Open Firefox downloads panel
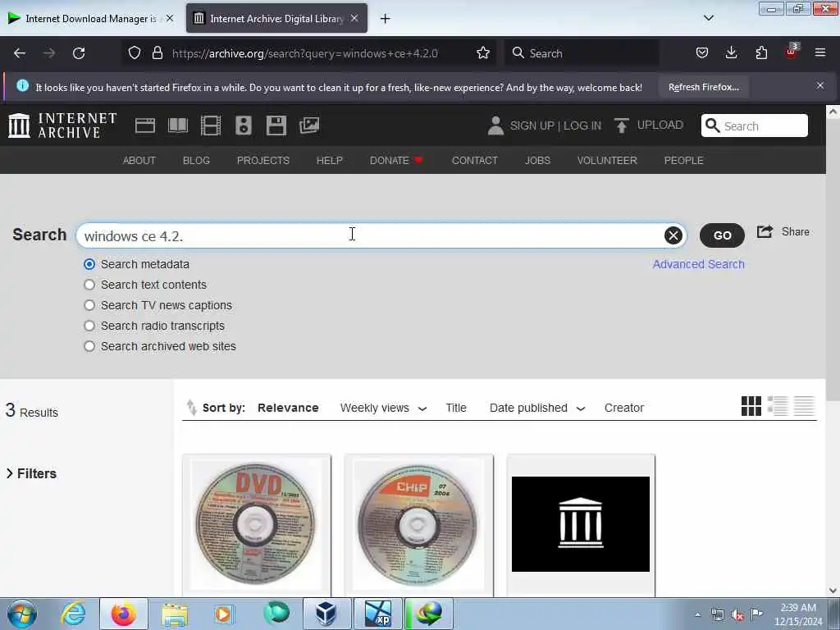This screenshot has height=630, width=840. (x=731, y=52)
